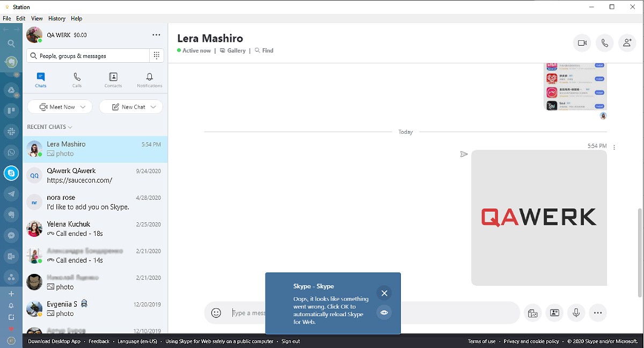Image resolution: width=644 pixels, height=348 pixels.
Task: Open the Station sidebar search icon
Action: click(11, 44)
